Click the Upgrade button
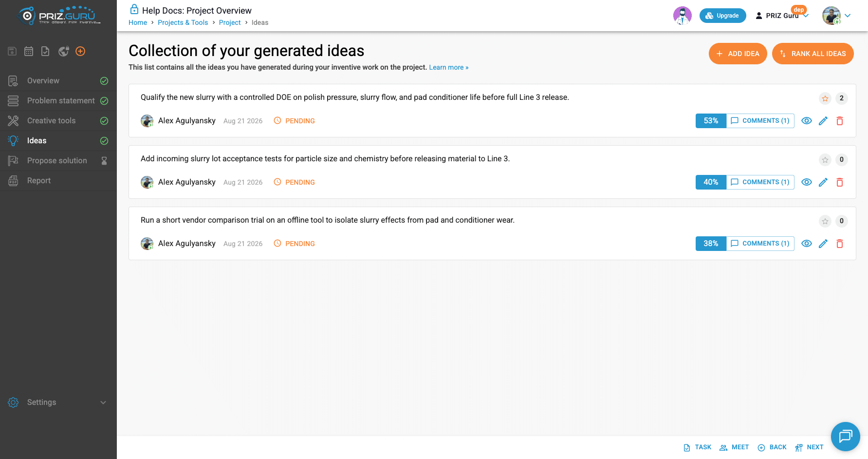 pos(723,16)
